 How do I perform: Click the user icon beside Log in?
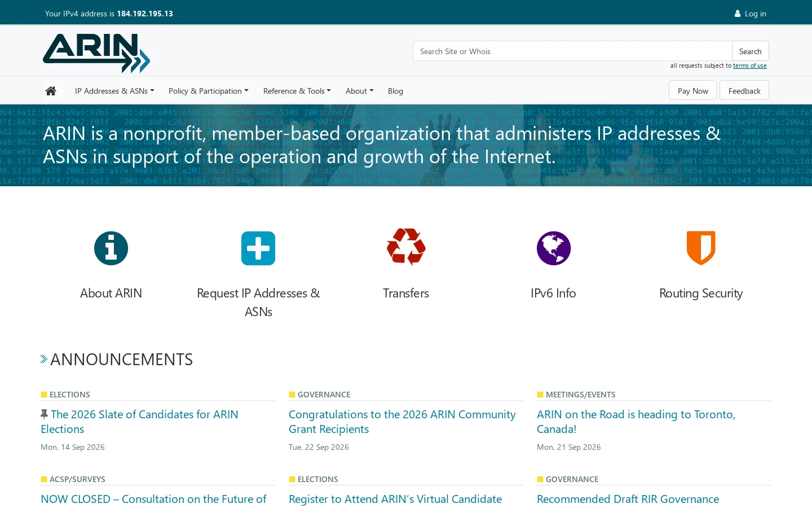click(x=738, y=14)
